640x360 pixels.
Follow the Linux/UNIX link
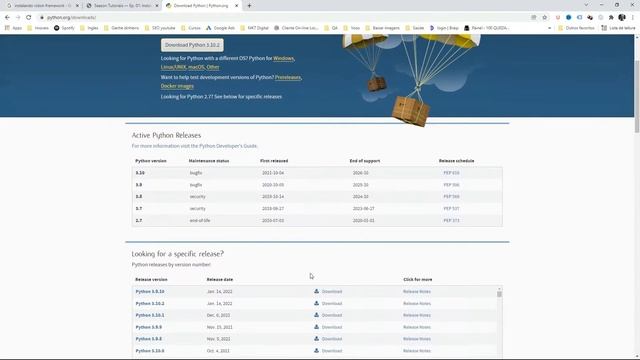tap(173, 67)
